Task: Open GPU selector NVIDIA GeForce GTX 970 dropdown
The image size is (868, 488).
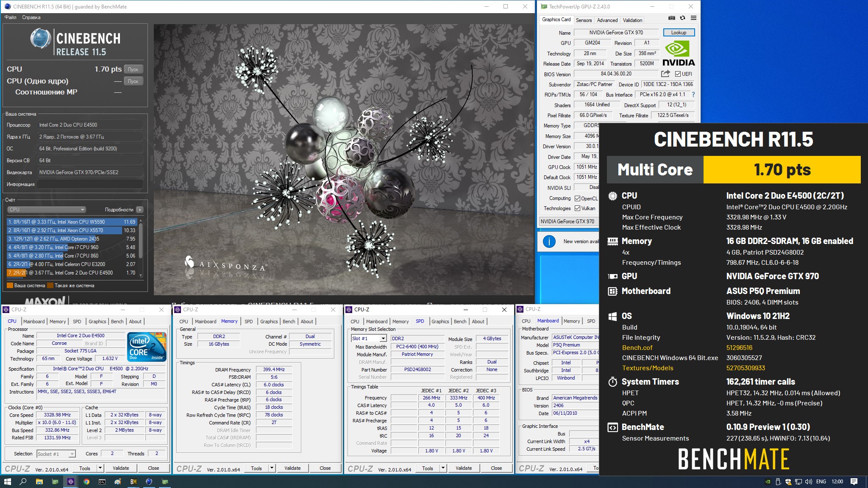Action: click(569, 221)
